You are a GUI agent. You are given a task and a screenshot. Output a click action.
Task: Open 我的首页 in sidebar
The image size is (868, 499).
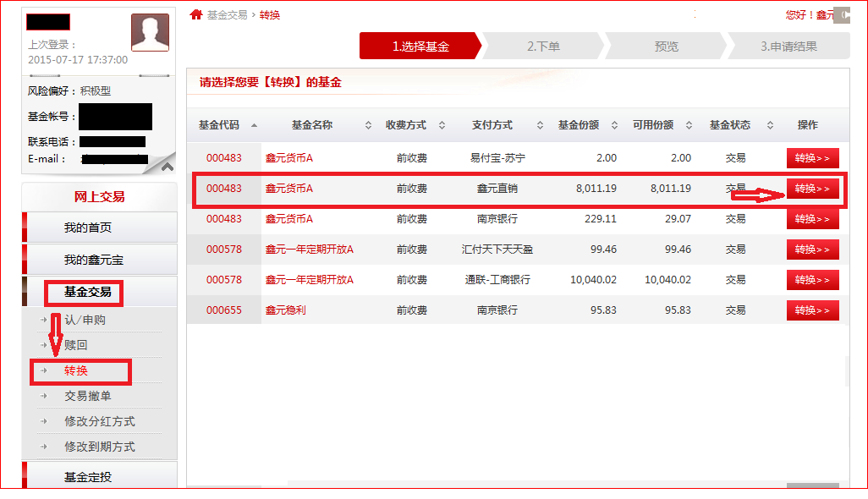(100, 228)
